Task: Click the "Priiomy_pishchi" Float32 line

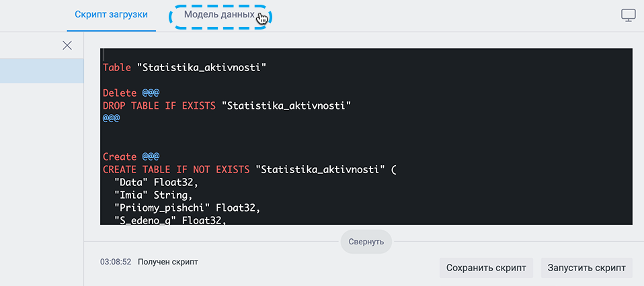Action: coord(188,207)
